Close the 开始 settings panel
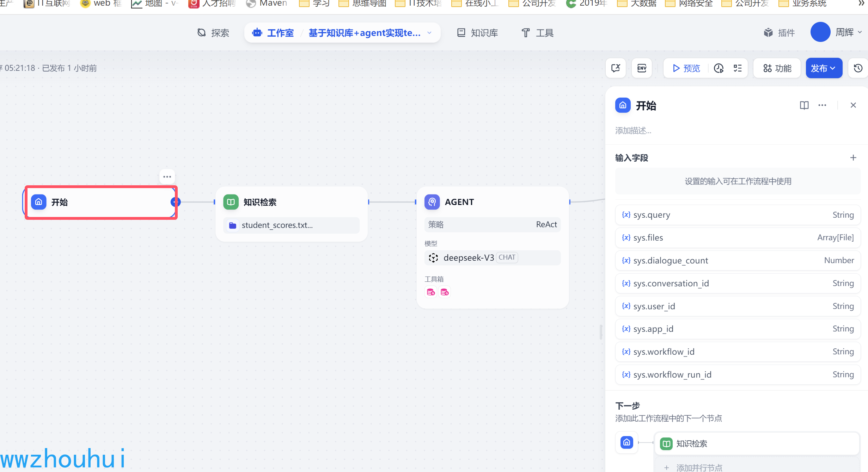Screen dimensions: 868x472 pyautogui.click(x=853, y=105)
